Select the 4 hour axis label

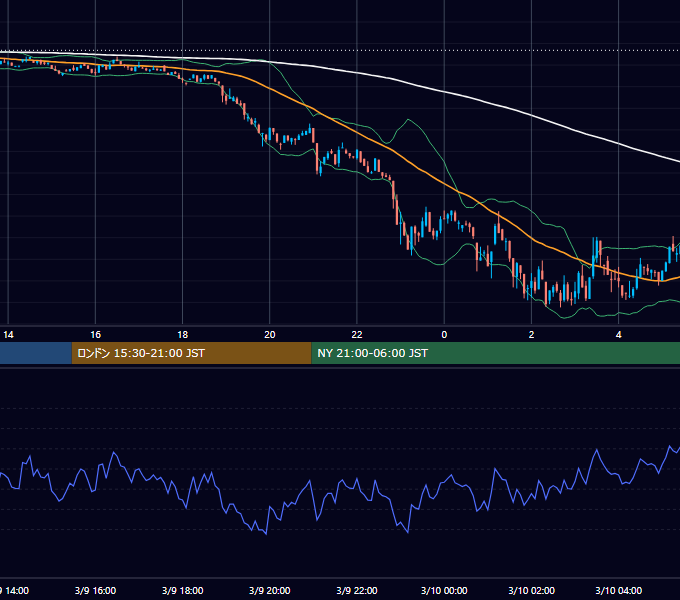coord(618,335)
